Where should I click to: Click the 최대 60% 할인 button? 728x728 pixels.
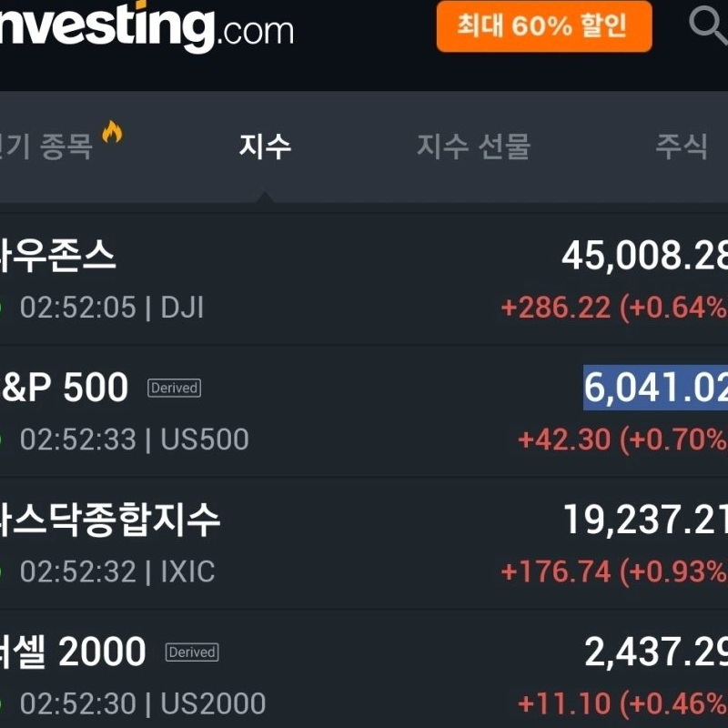543,26
